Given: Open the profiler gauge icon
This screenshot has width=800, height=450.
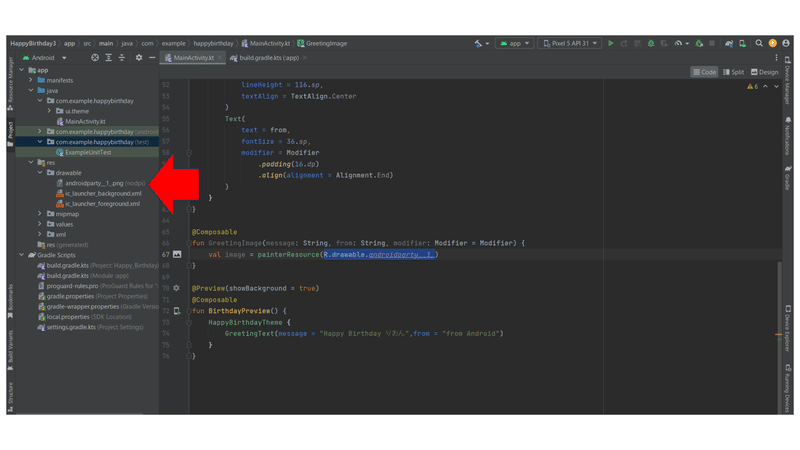Looking at the screenshot, I should pos(678,43).
